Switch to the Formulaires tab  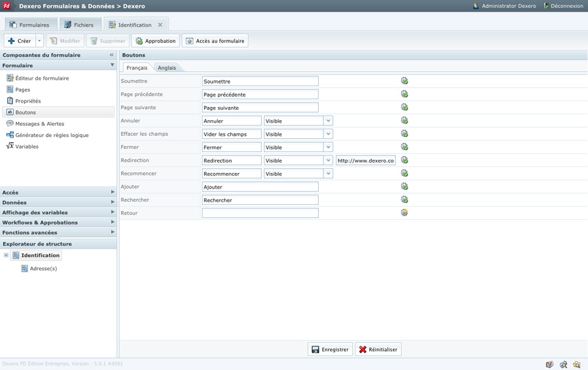(31, 25)
